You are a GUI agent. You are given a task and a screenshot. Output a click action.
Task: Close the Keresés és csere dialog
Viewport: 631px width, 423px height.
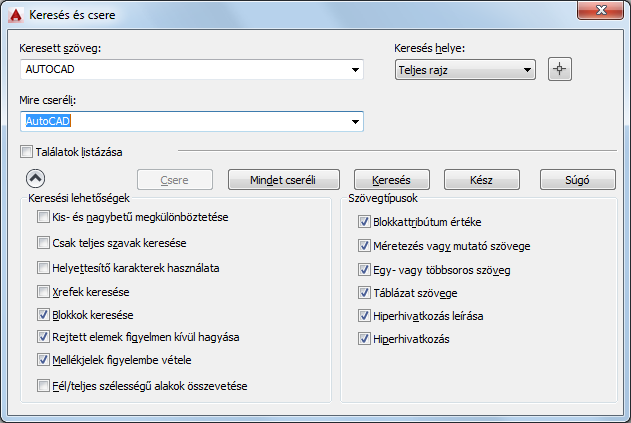600,10
